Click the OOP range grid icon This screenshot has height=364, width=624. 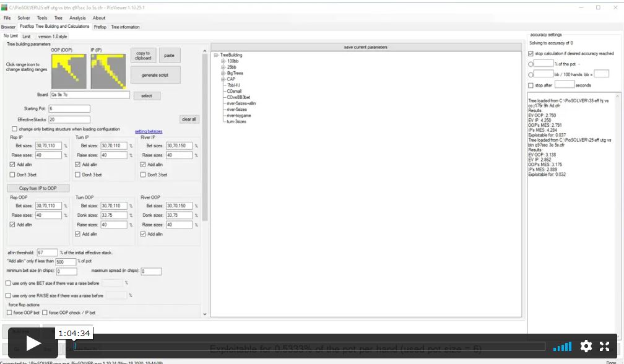pyautogui.click(x=69, y=71)
